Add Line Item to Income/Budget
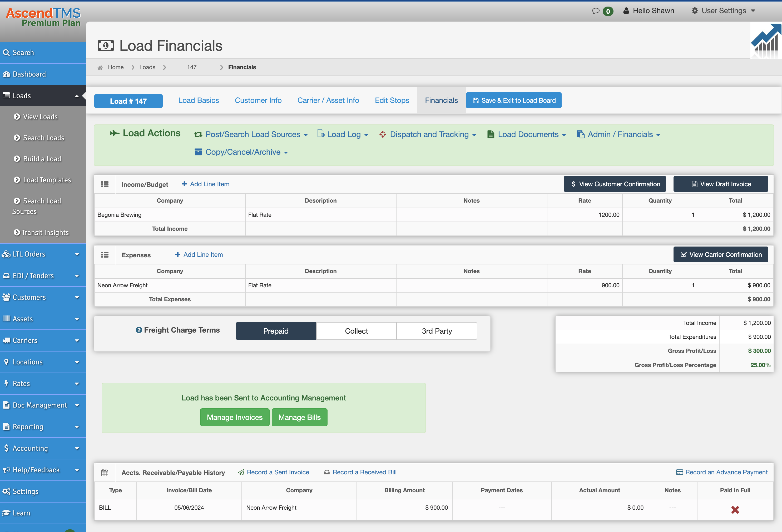The height and width of the screenshot is (532, 782). click(206, 184)
